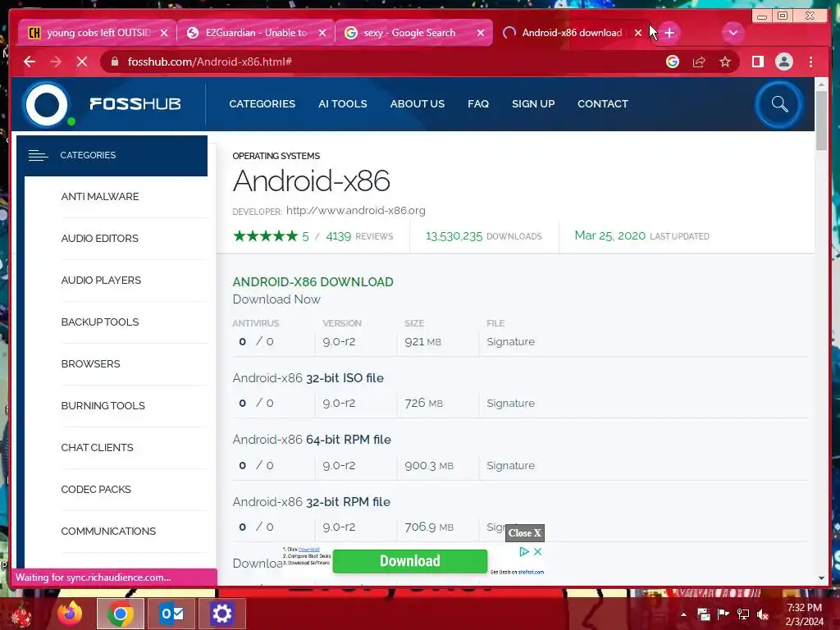
Task: Select CODEC PACKS category
Action: (x=96, y=489)
